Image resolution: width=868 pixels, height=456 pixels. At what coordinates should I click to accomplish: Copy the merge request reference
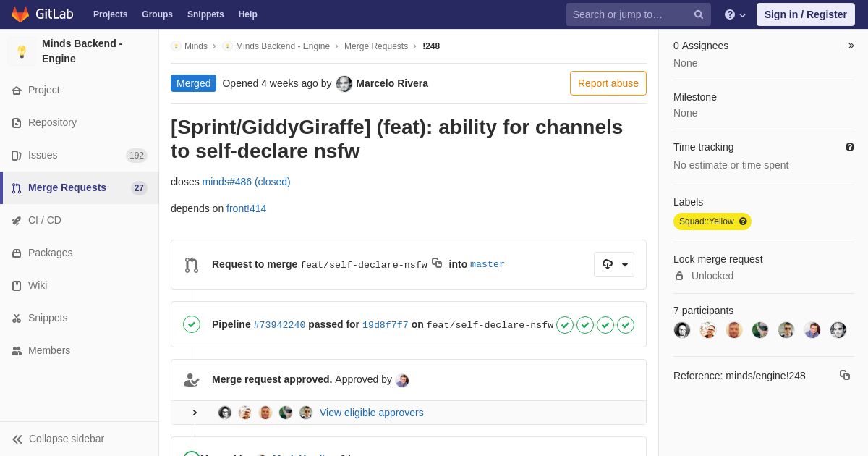click(x=845, y=375)
